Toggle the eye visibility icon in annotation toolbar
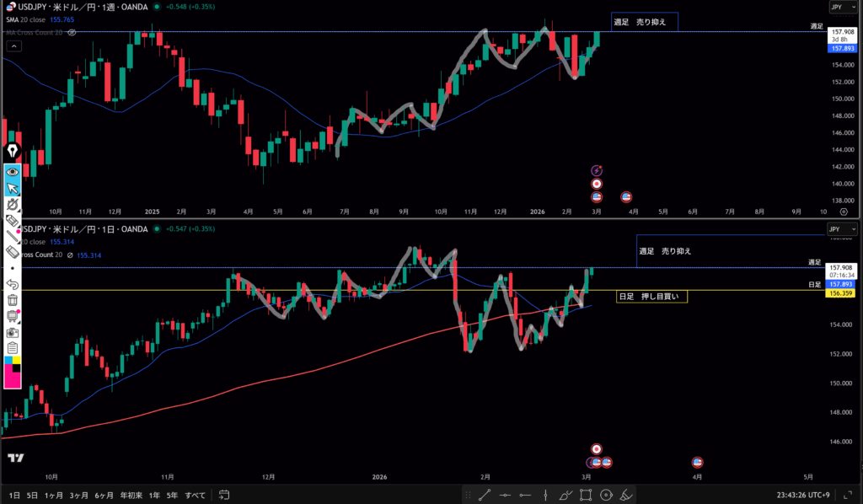Viewport: 863px width, 504px height. click(x=13, y=172)
